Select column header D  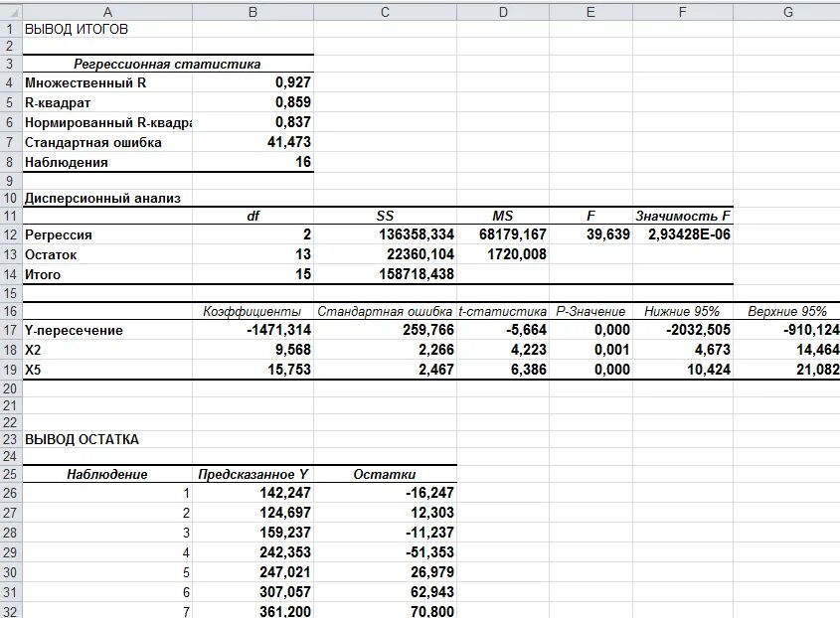[503, 12]
